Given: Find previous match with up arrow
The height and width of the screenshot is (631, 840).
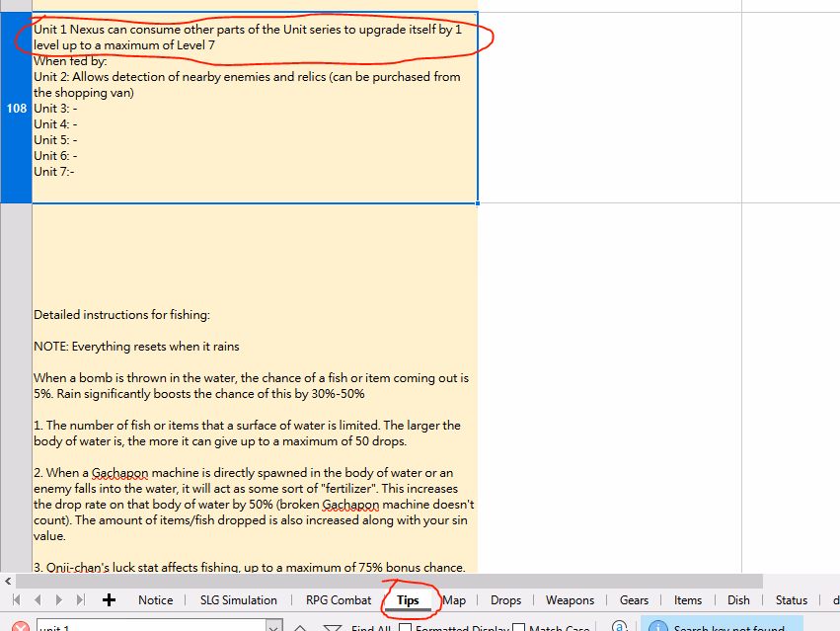Looking at the screenshot, I should (303, 627).
